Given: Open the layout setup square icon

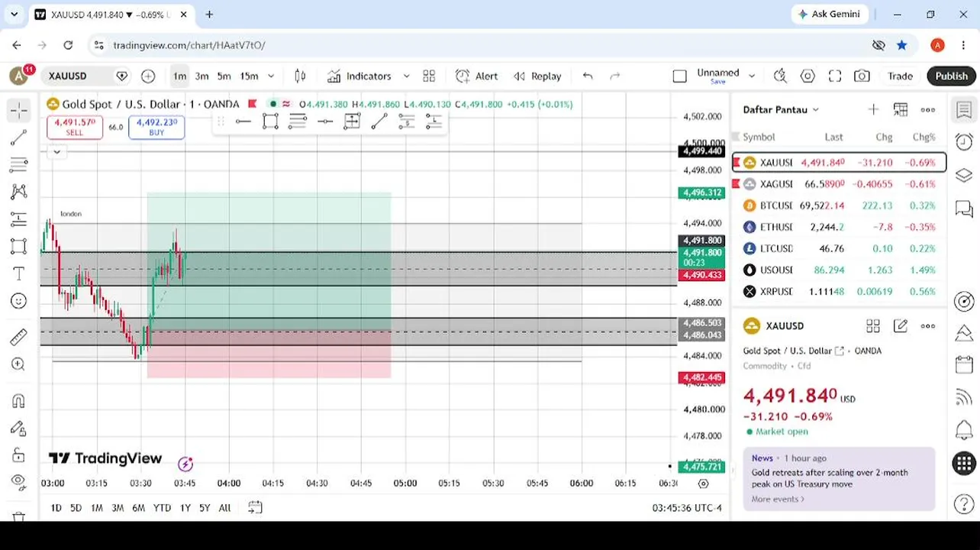Looking at the screenshot, I should (680, 76).
